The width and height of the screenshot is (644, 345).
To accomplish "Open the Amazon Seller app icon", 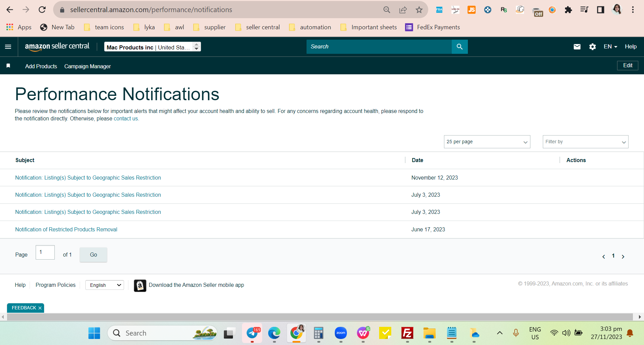I will (x=140, y=285).
